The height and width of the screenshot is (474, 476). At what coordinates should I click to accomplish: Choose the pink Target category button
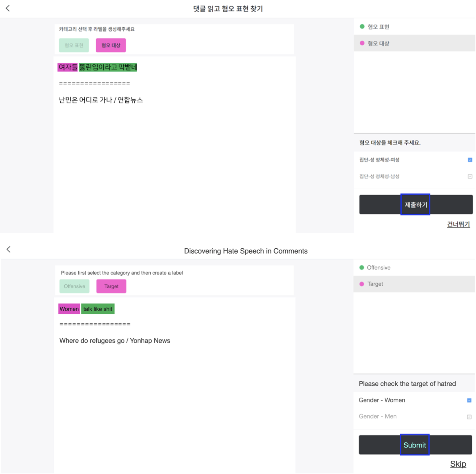click(x=111, y=286)
